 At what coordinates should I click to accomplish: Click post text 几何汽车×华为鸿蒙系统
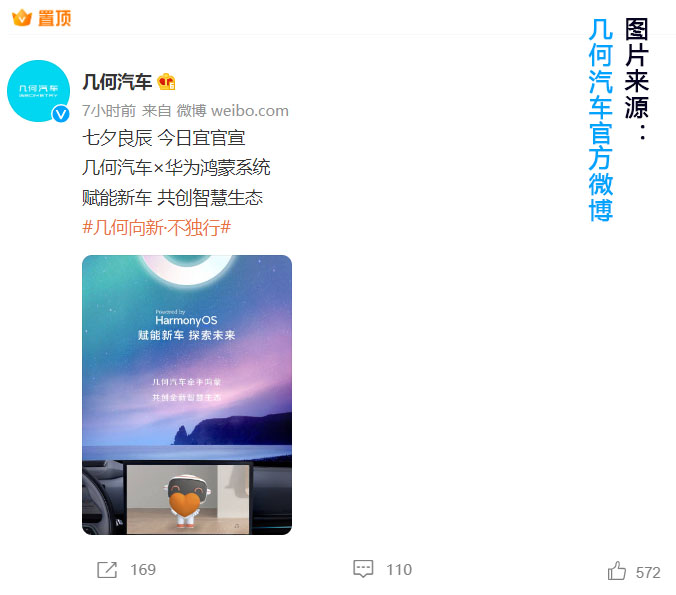(176, 167)
